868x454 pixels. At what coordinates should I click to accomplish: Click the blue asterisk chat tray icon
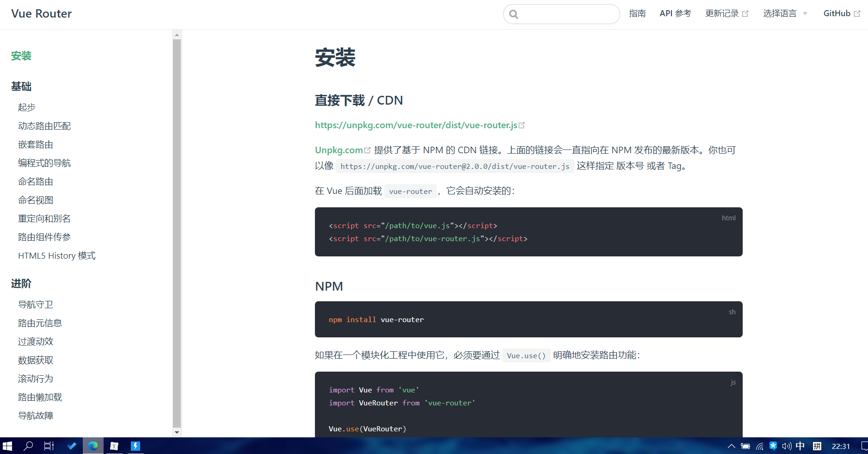(x=773, y=446)
